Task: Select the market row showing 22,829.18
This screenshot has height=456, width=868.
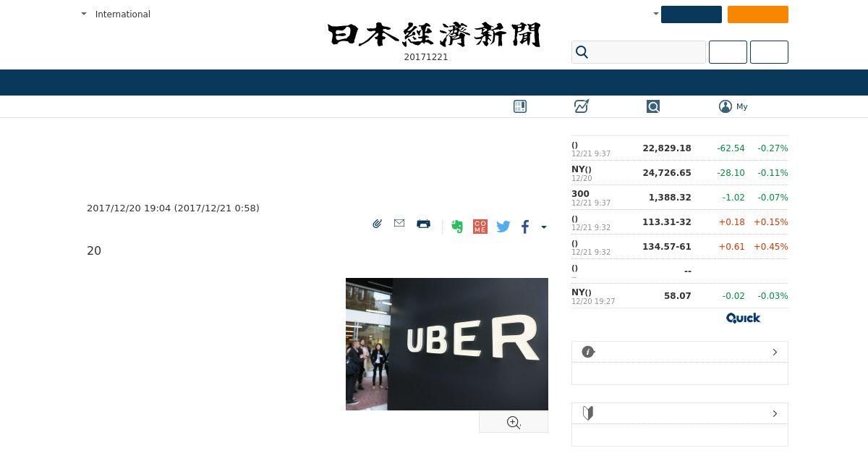Action: coord(680,148)
